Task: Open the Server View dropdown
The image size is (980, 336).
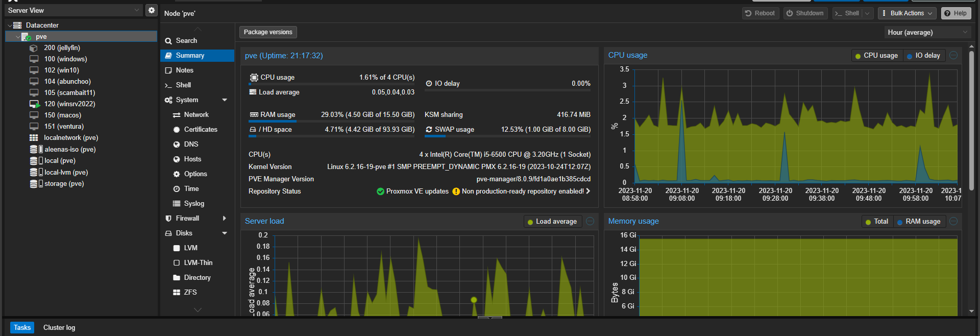Action: 73,10
